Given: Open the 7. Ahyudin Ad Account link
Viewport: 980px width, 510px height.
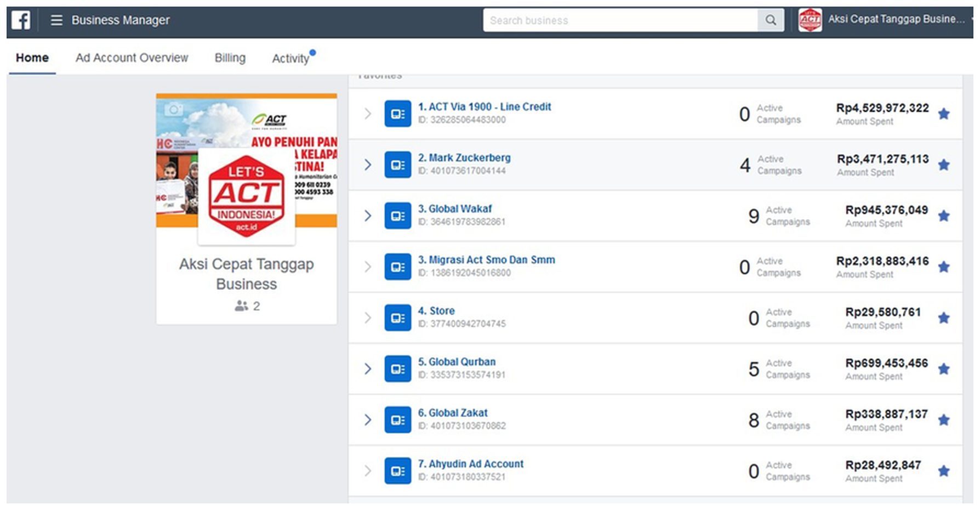Looking at the screenshot, I should tap(471, 464).
